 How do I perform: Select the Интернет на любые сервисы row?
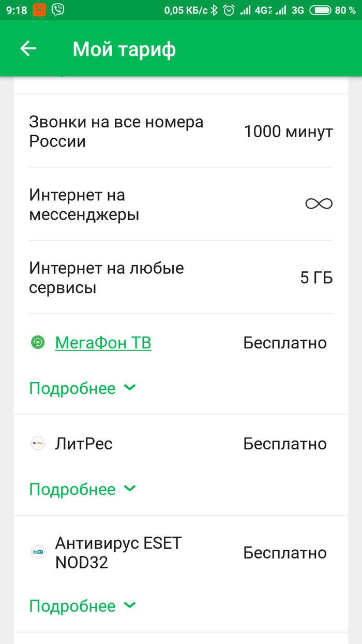(181, 277)
